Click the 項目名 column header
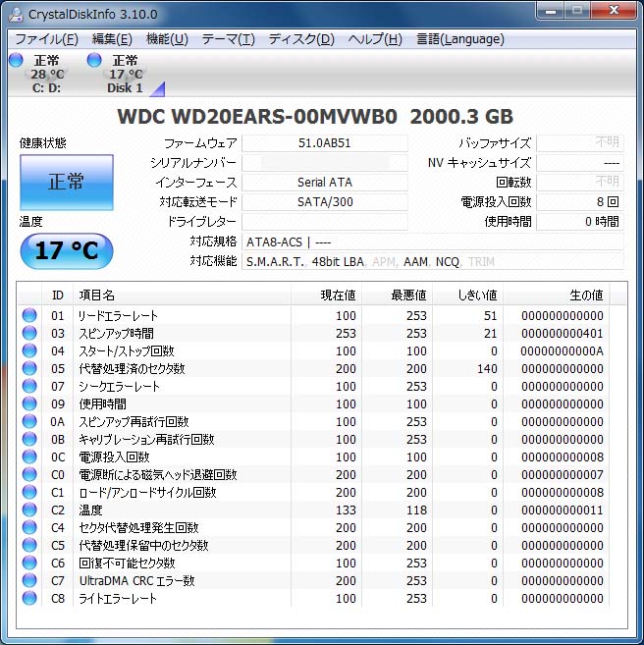Viewport: 644px width, 645px height. (96, 295)
